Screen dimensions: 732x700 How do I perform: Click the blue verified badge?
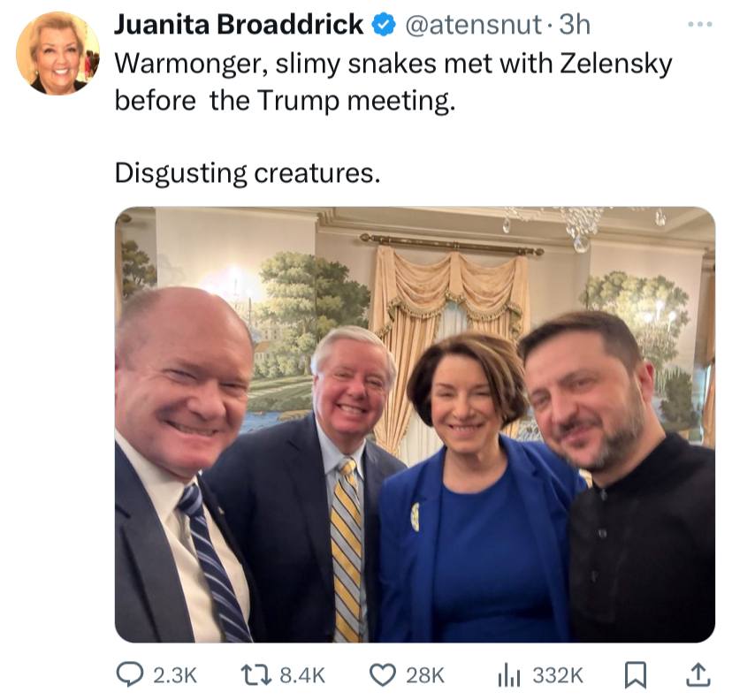pos(384,25)
